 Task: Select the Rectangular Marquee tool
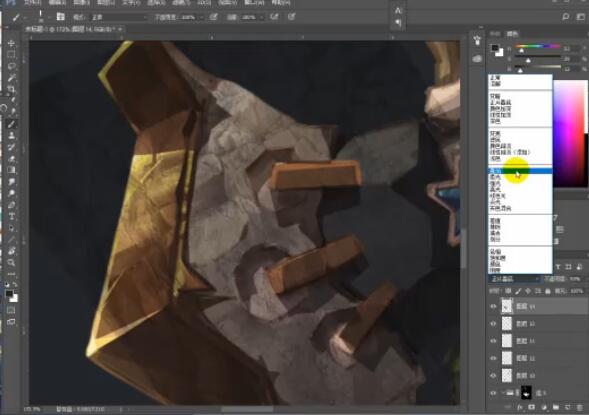pyautogui.click(x=11, y=55)
